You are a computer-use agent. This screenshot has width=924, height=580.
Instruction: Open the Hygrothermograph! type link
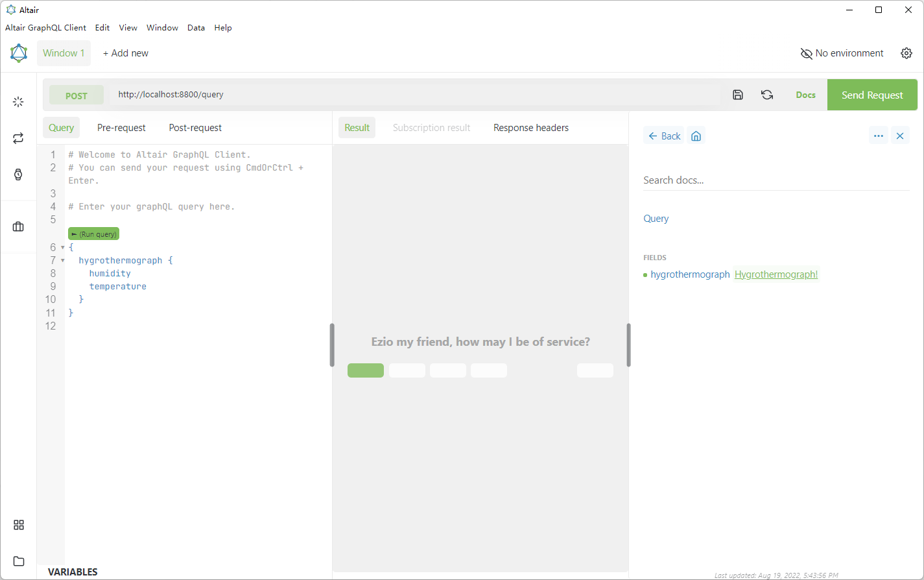[x=776, y=274]
